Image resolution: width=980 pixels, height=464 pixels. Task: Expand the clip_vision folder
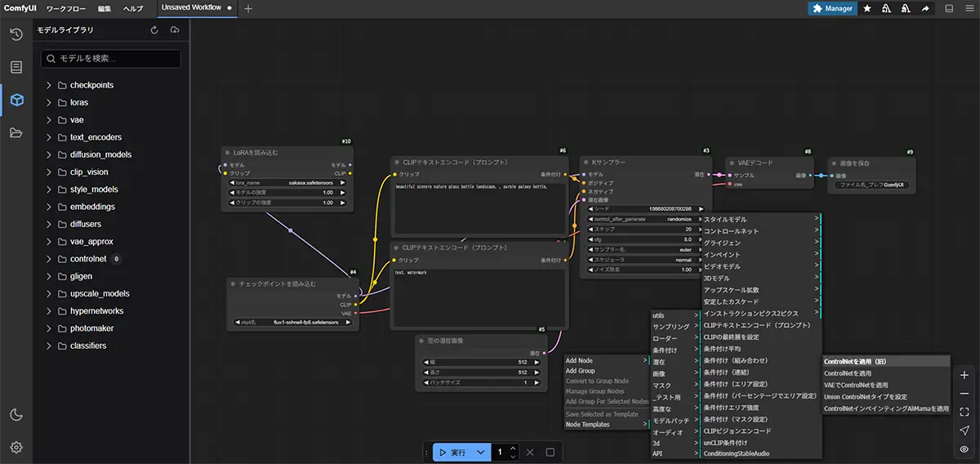pyautogui.click(x=48, y=172)
